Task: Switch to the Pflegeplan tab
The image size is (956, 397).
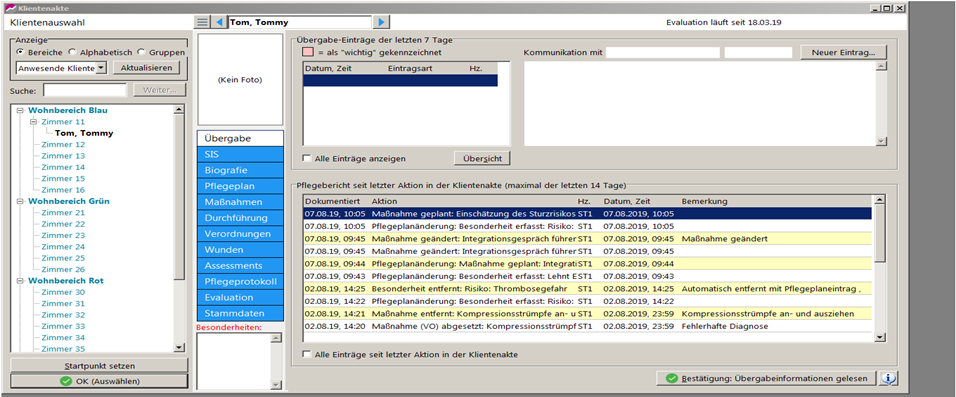Action: pyautogui.click(x=240, y=186)
